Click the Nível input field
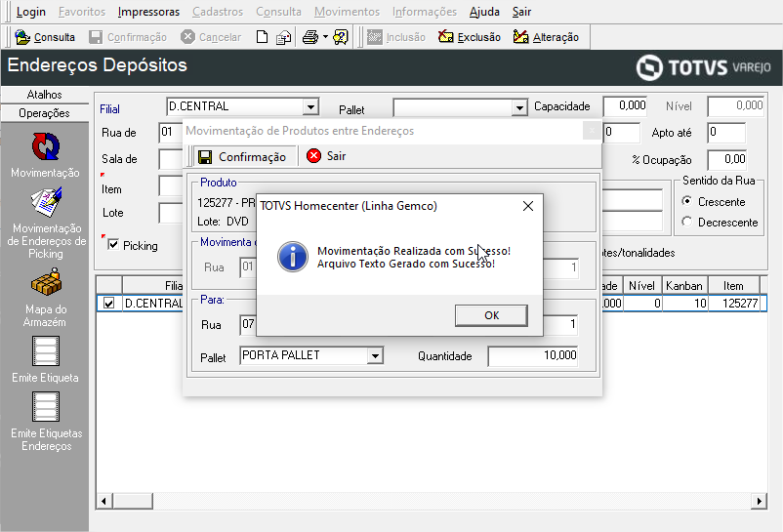783x532 pixels. point(735,105)
